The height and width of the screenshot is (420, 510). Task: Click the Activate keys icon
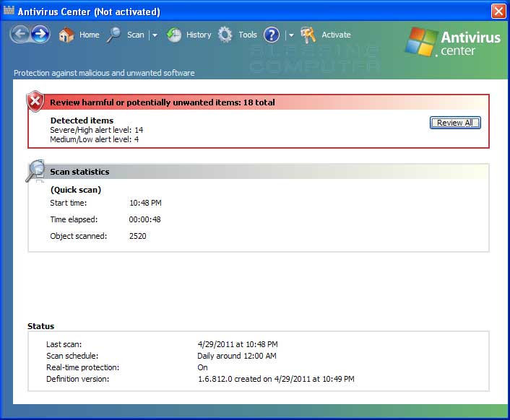308,35
